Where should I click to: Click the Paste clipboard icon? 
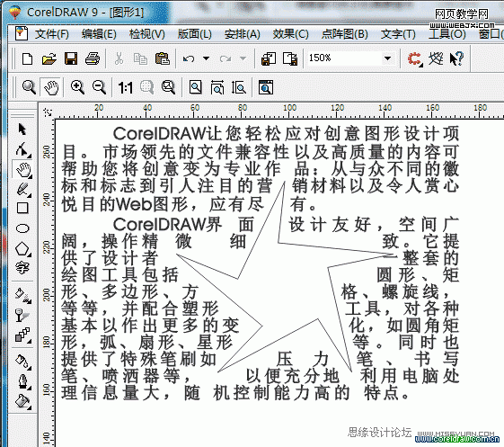pyautogui.click(x=163, y=58)
